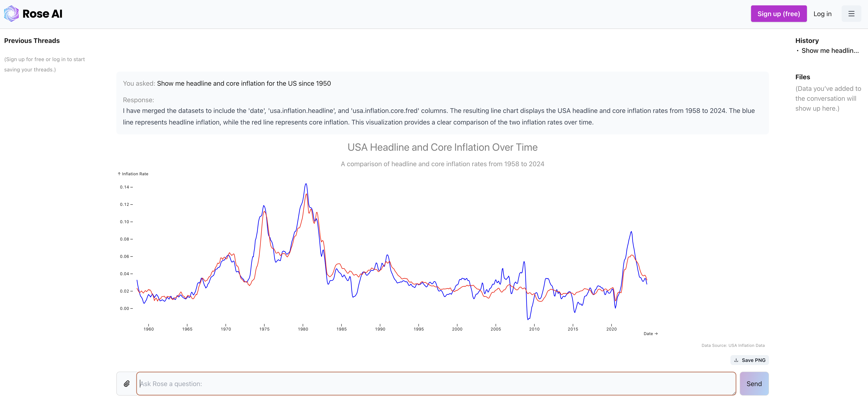Click the 2020 tick on the Date axis
Image resolution: width=868 pixels, height=403 pixels.
click(611, 329)
